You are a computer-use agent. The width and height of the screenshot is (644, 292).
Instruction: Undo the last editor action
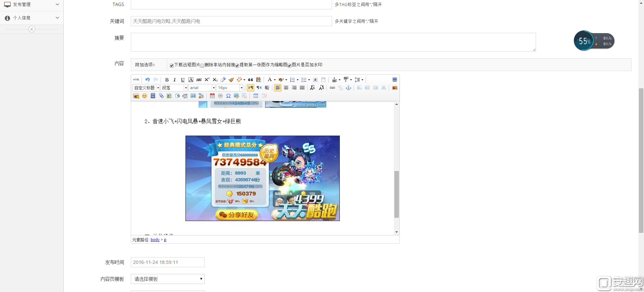point(148,80)
